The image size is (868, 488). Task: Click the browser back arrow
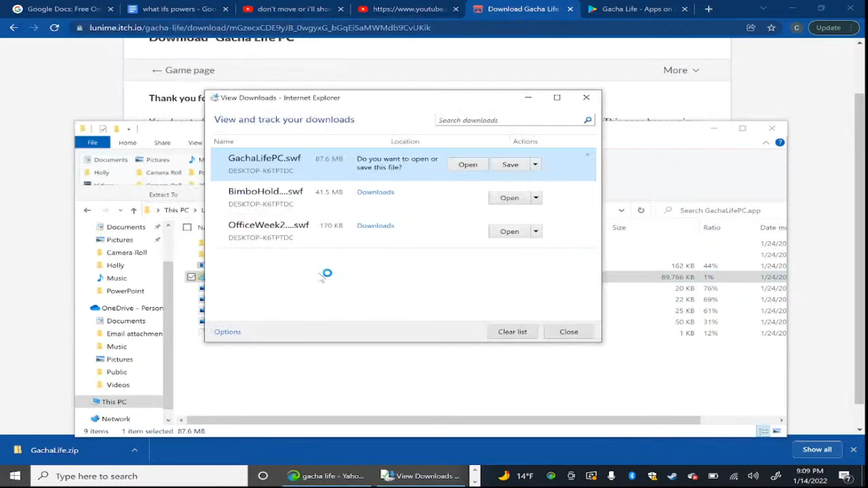coord(14,27)
